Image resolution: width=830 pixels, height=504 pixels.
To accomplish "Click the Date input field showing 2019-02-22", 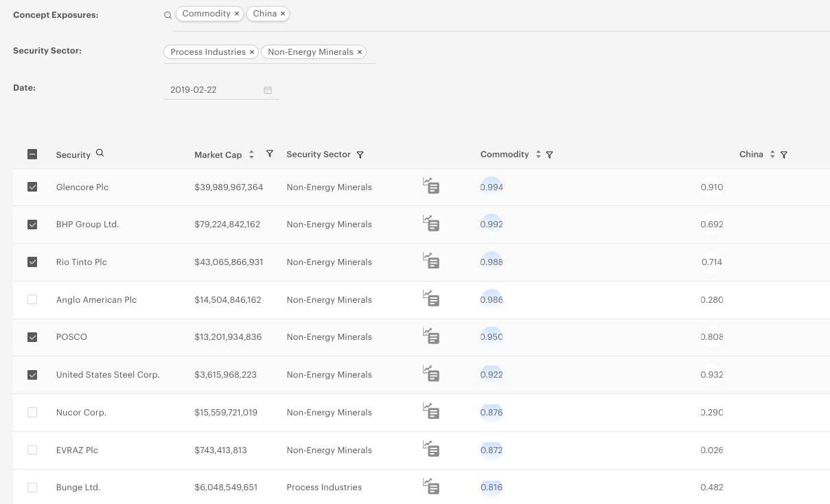I will tap(221, 90).
